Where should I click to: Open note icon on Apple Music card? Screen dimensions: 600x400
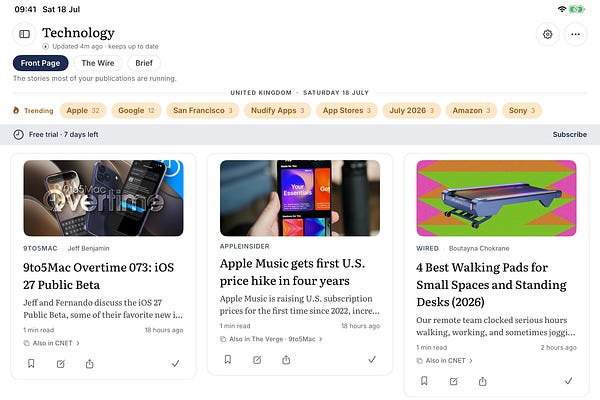(x=257, y=360)
